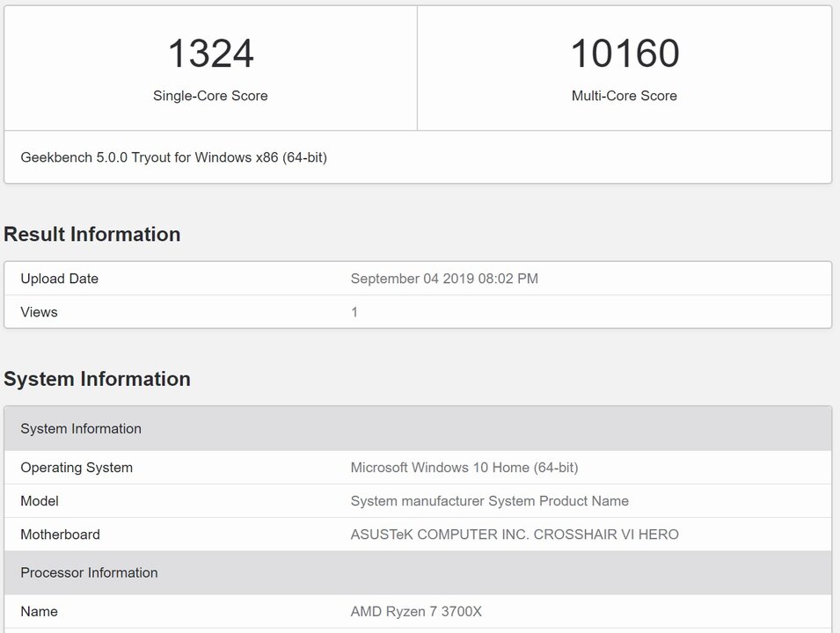The image size is (840, 633).
Task: Click the Result Information heading
Action: coord(92,234)
